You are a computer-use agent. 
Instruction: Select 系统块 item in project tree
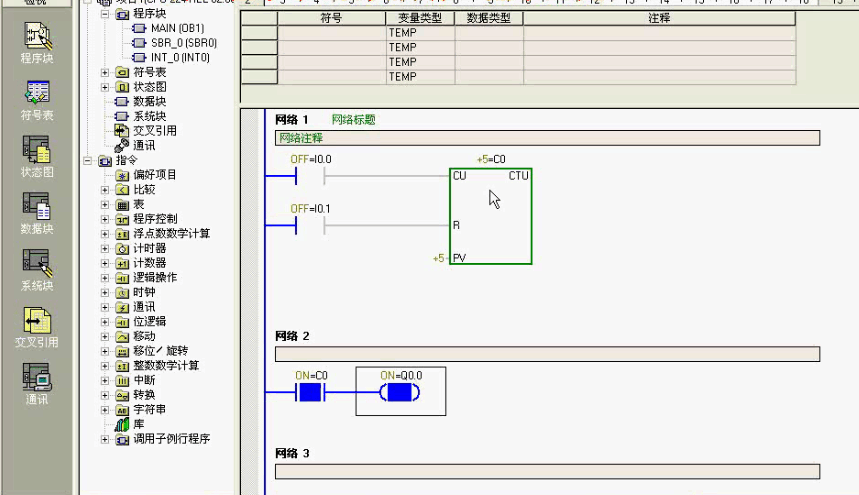click(x=150, y=116)
